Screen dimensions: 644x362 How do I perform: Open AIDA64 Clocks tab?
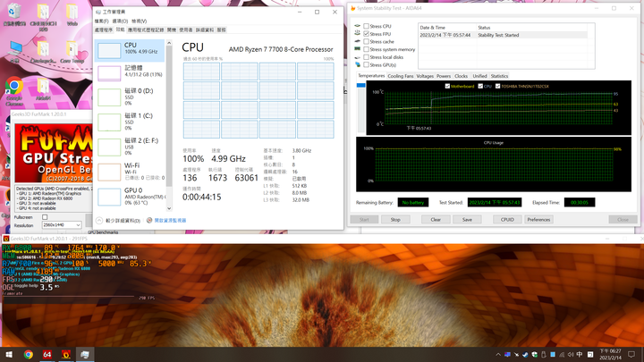(461, 76)
